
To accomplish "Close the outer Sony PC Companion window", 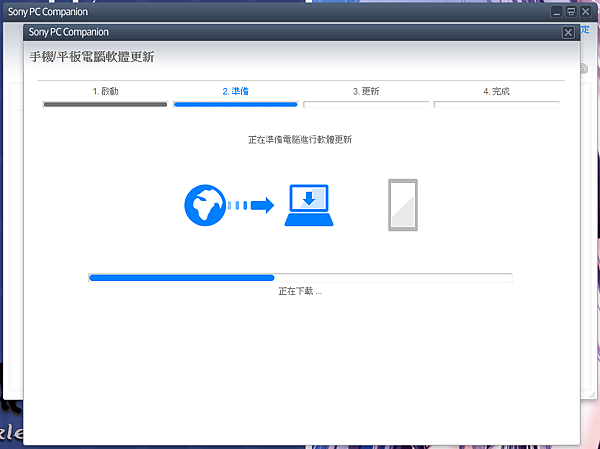I will [585, 12].
